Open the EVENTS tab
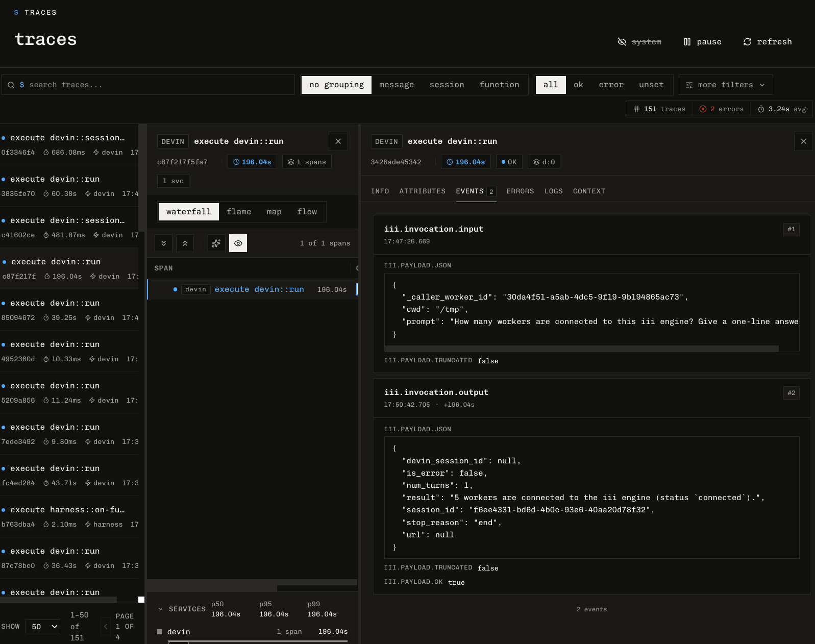The width and height of the screenshot is (815, 644). tap(476, 191)
